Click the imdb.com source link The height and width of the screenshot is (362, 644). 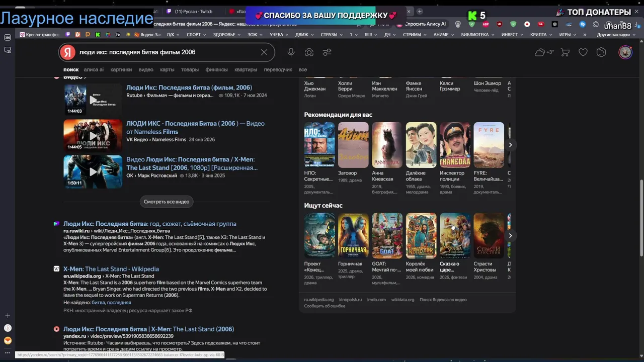(376, 300)
